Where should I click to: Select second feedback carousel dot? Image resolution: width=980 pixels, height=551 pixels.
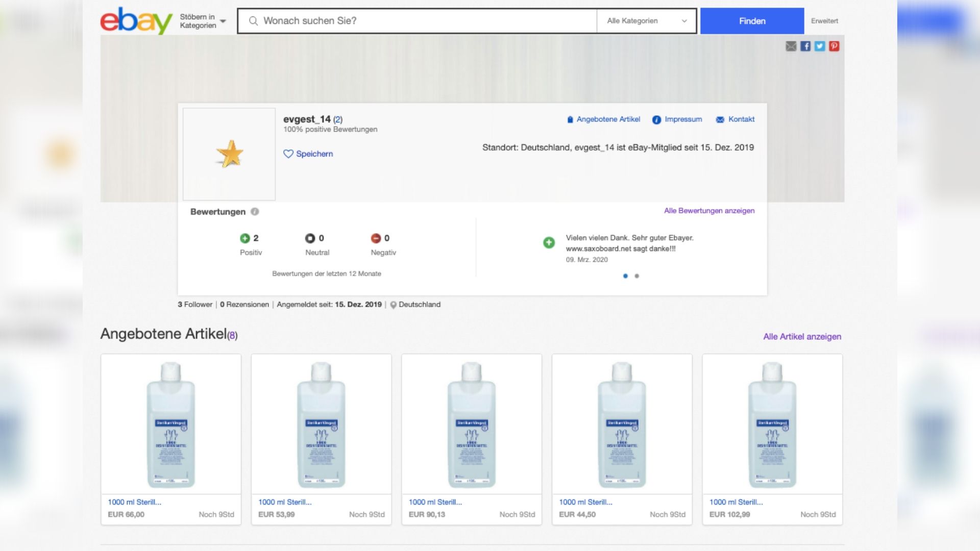point(636,276)
